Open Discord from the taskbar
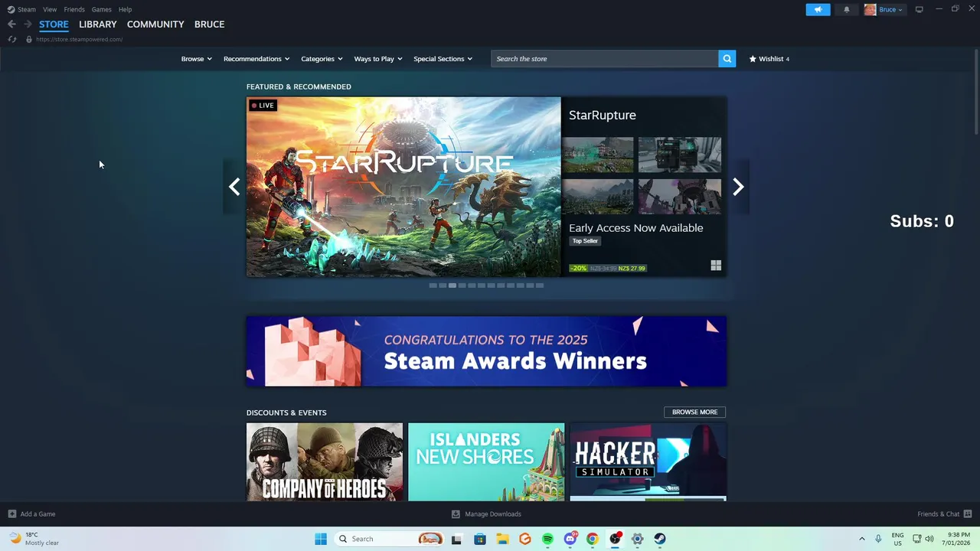The image size is (980, 551). 570,539
